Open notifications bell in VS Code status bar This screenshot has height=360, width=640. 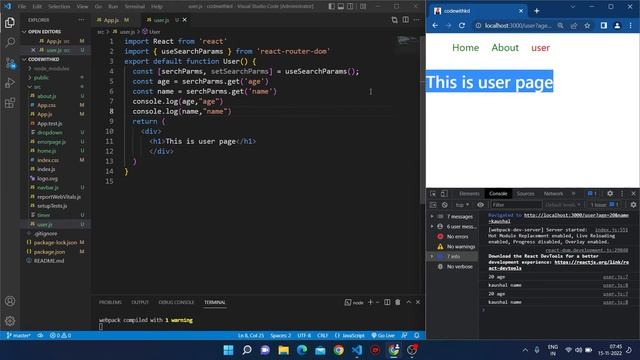tap(417, 336)
